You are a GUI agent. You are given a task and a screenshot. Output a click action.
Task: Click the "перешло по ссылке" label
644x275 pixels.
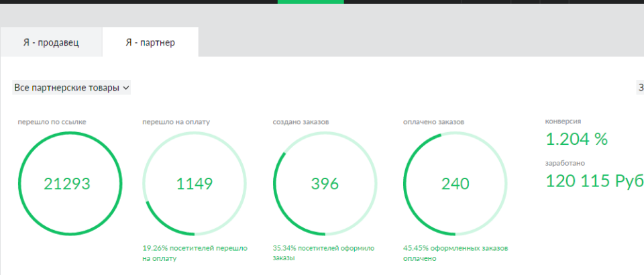(x=52, y=122)
